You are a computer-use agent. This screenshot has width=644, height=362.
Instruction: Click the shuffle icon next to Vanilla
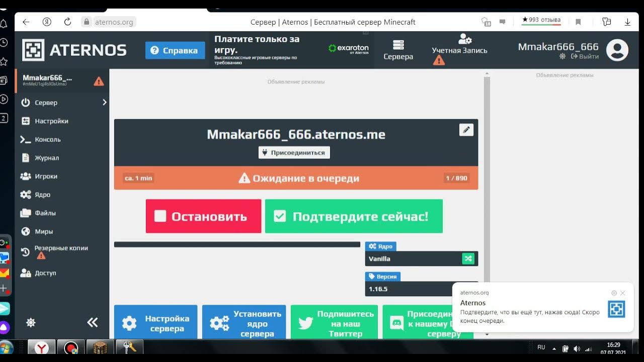pyautogui.click(x=468, y=258)
